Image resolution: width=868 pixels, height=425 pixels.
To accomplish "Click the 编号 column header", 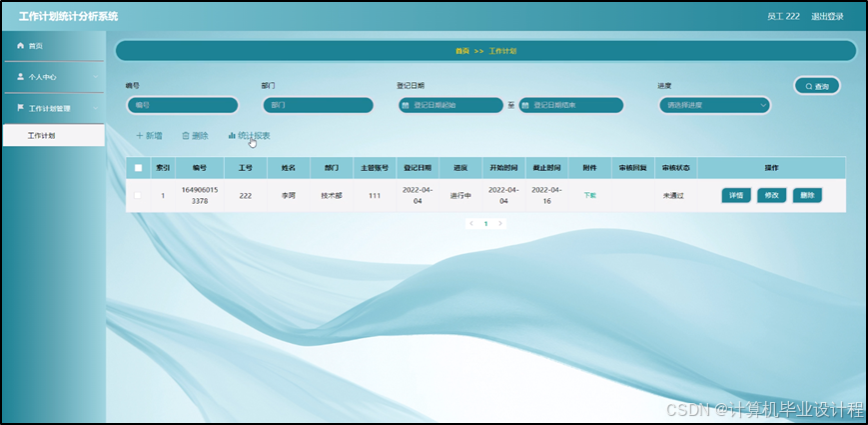I will 200,168.
